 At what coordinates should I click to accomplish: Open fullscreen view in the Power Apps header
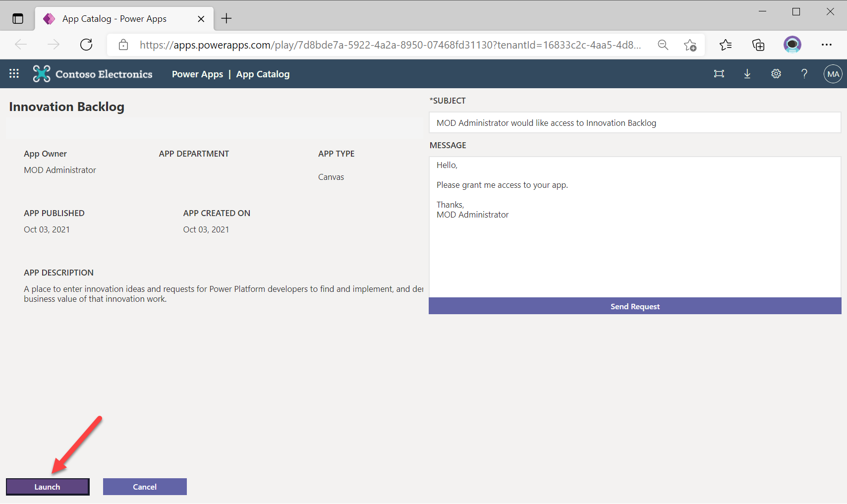coord(719,73)
